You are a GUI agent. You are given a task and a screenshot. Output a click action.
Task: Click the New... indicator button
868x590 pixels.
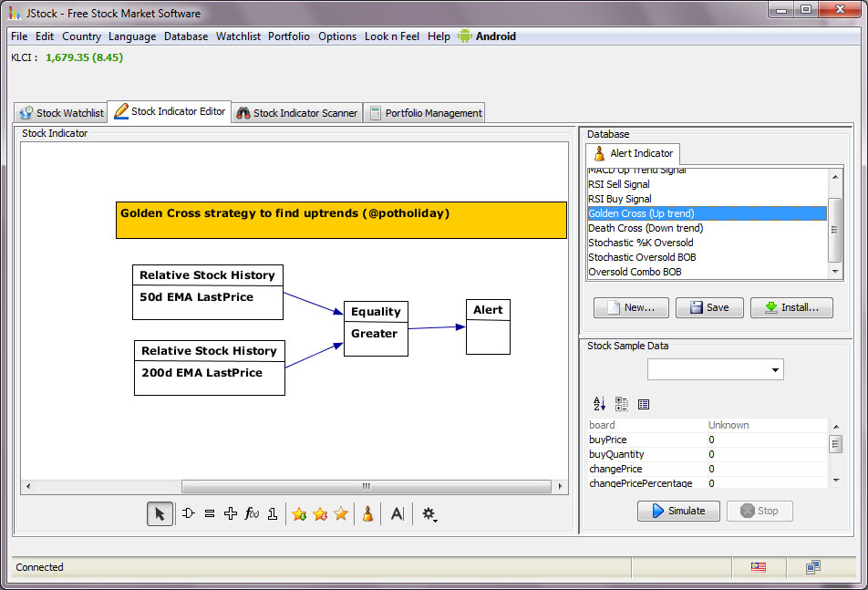(631, 307)
